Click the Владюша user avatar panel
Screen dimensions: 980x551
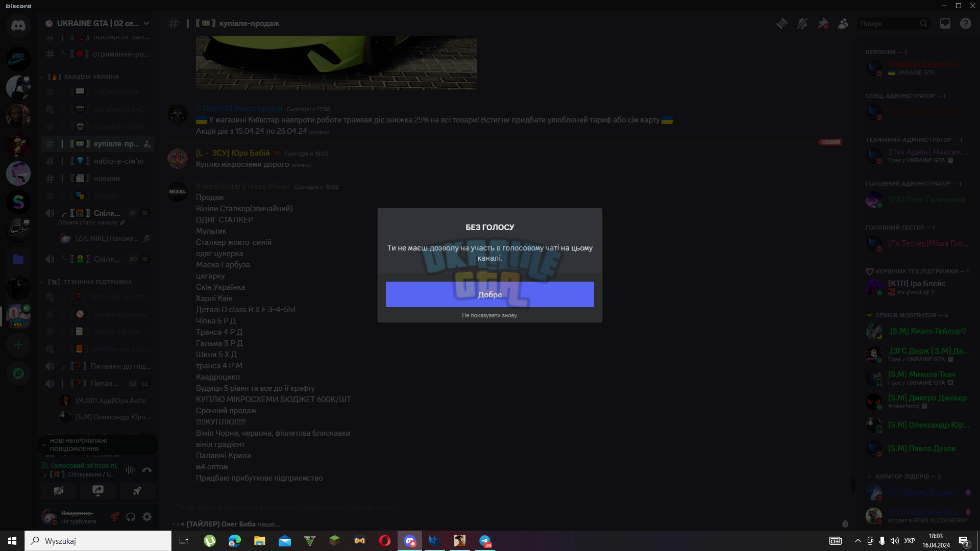(71, 517)
